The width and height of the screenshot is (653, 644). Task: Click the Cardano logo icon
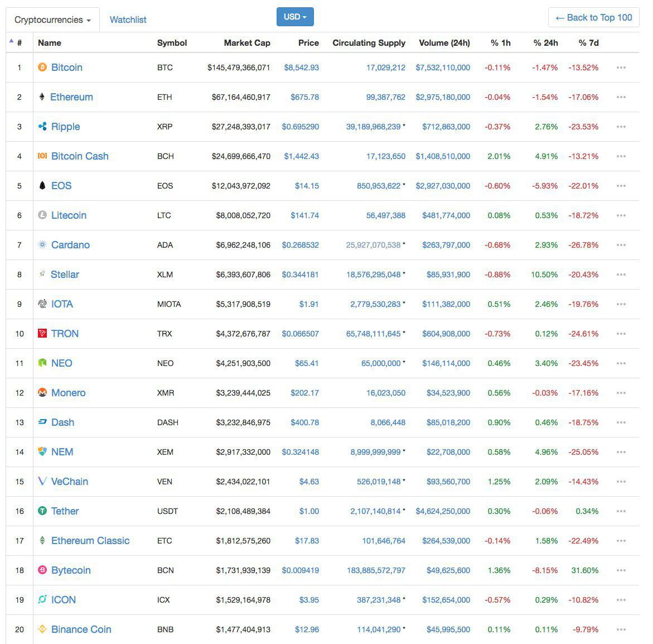coord(42,244)
